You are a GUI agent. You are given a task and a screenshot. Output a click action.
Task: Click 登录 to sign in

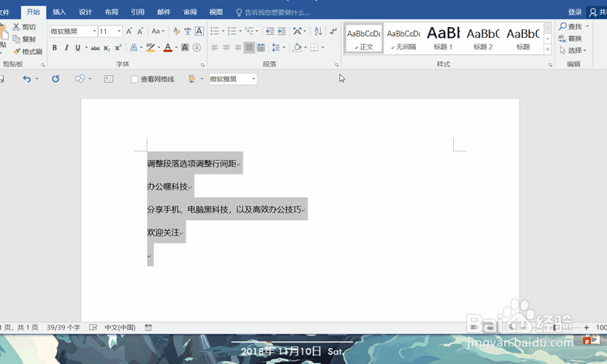tap(575, 12)
